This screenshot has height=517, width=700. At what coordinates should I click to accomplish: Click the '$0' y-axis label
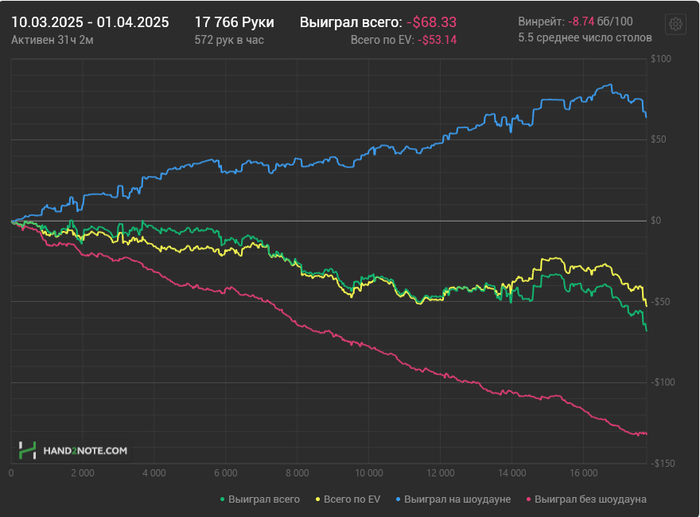click(656, 221)
